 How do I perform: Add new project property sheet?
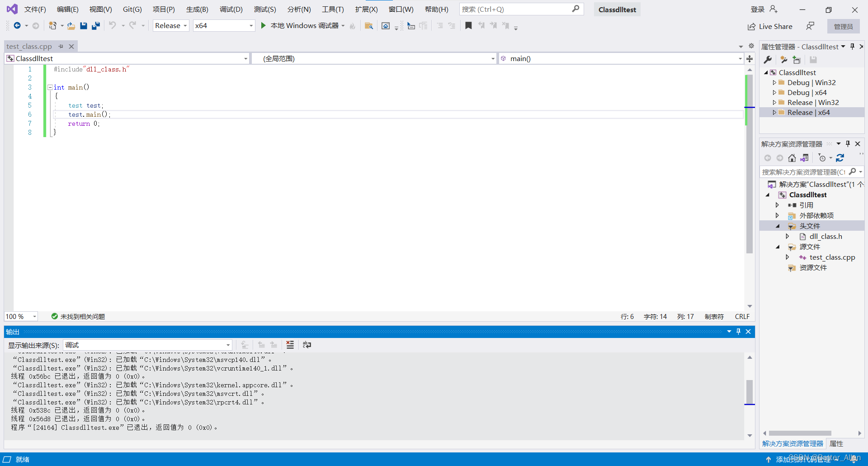[x=797, y=59]
